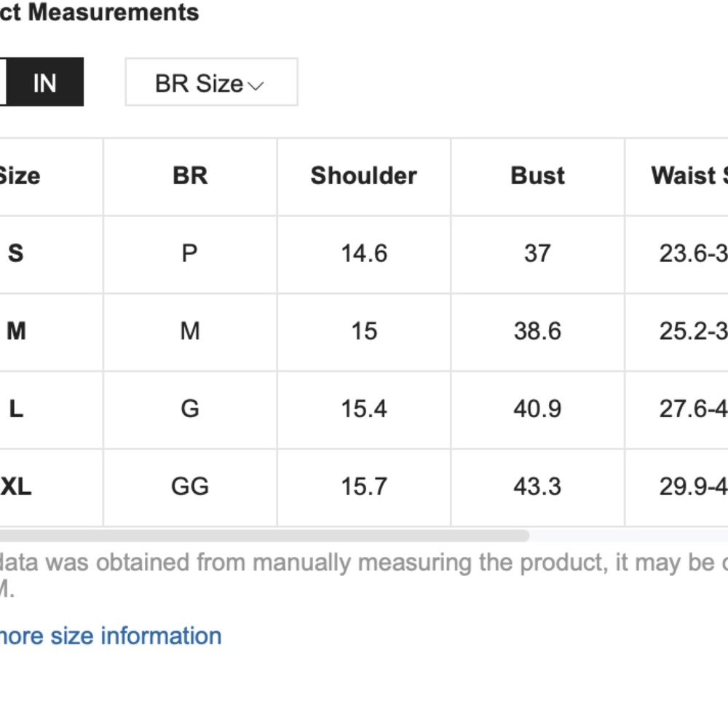Viewport: 728px width, 728px height.
Task: Click the more size information link
Action: tap(111, 636)
